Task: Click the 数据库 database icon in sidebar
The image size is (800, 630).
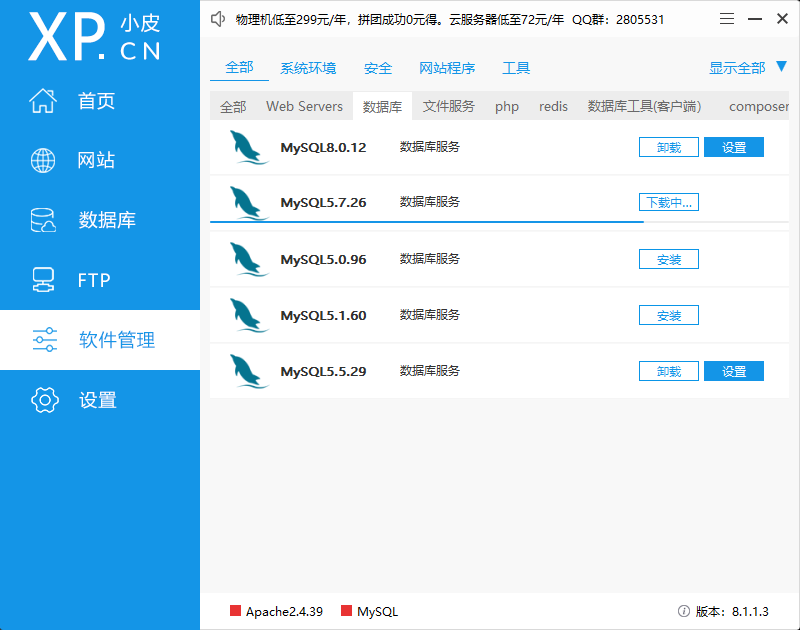Action: coord(43,220)
